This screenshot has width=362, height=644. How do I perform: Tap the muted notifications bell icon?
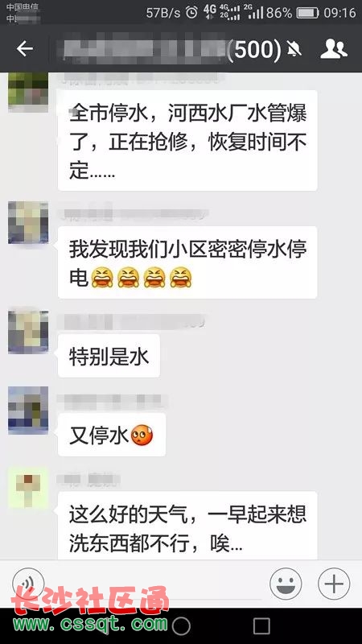click(x=294, y=49)
